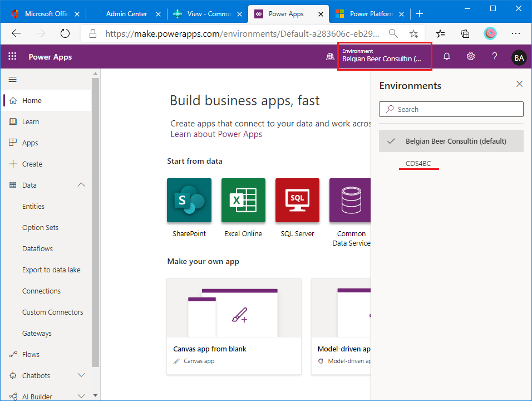Click the browser back arrow
The image size is (532, 401).
[x=16, y=33]
